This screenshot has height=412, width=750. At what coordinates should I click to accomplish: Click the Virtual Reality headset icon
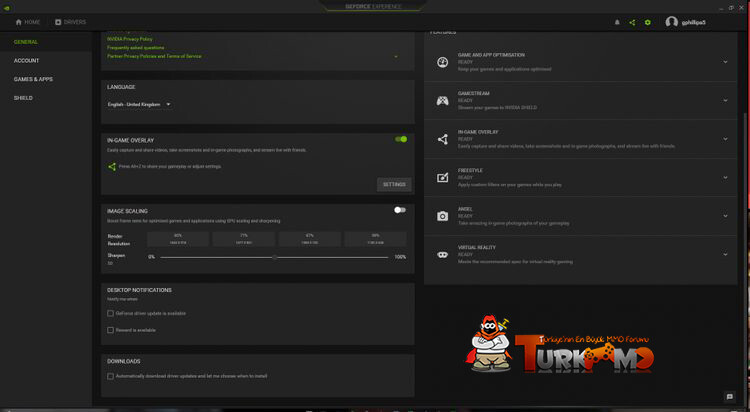click(442, 255)
